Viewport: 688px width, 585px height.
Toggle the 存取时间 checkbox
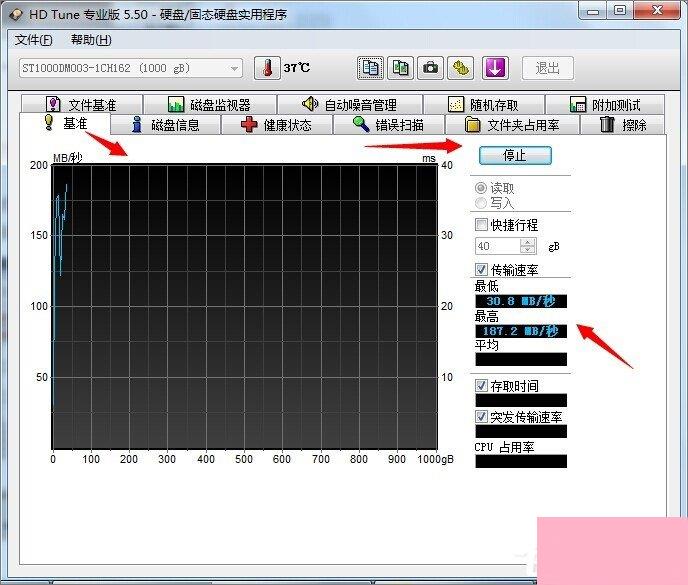click(481, 385)
